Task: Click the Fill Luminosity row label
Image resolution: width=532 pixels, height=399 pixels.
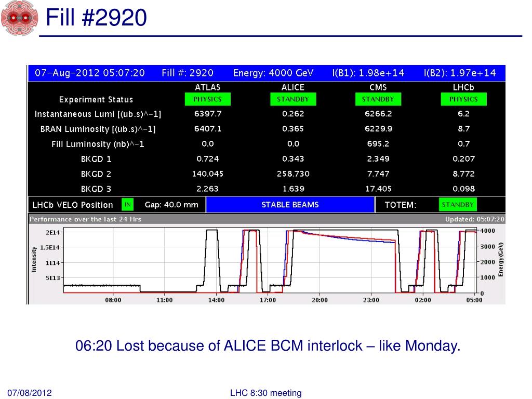Action: point(98,144)
